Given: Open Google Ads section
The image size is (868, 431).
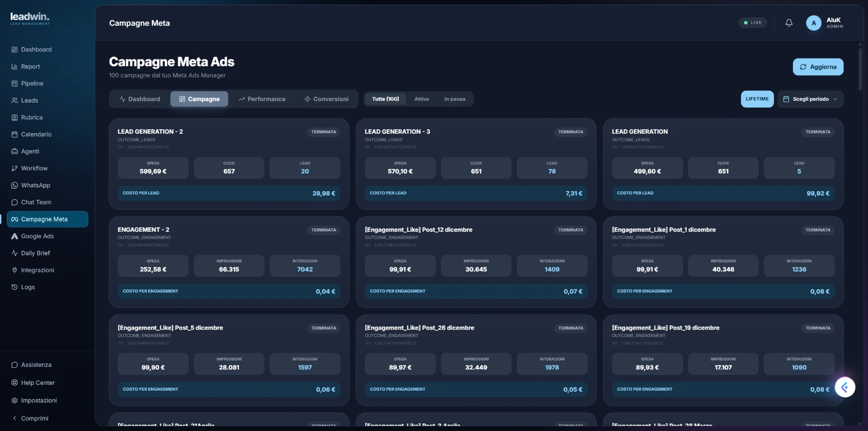Looking at the screenshot, I should (47, 236).
